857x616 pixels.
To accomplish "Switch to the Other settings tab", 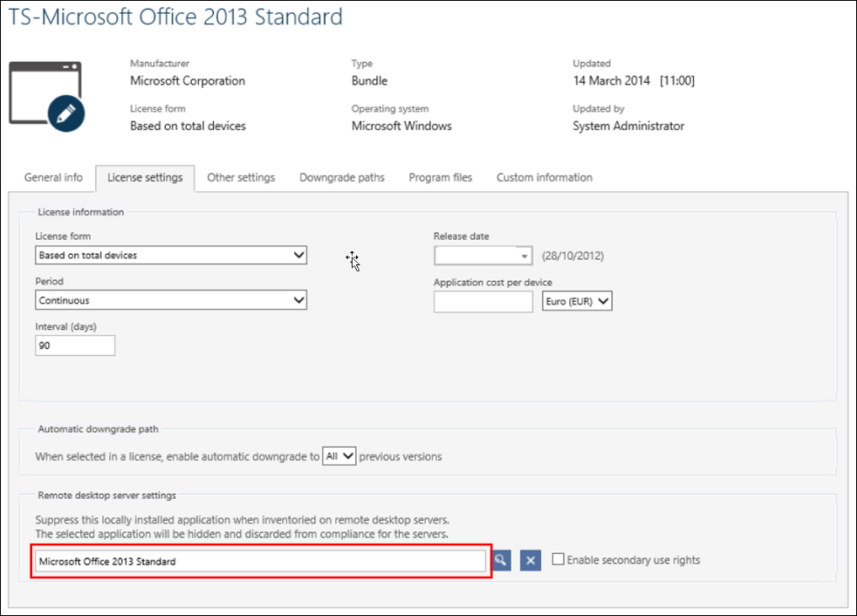I will 241,177.
